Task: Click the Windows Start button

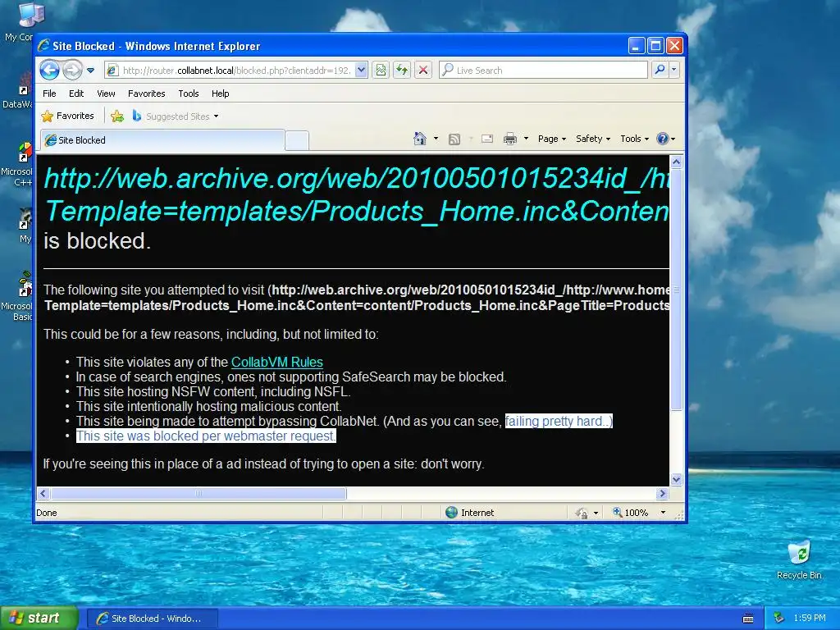Action: pos(39,619)
